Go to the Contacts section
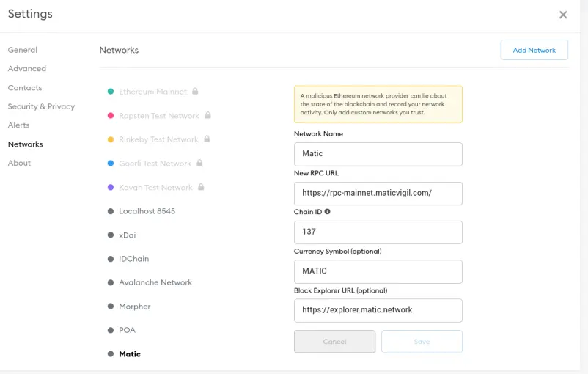Viewport: 588px width, 374px height. point(25,88)
